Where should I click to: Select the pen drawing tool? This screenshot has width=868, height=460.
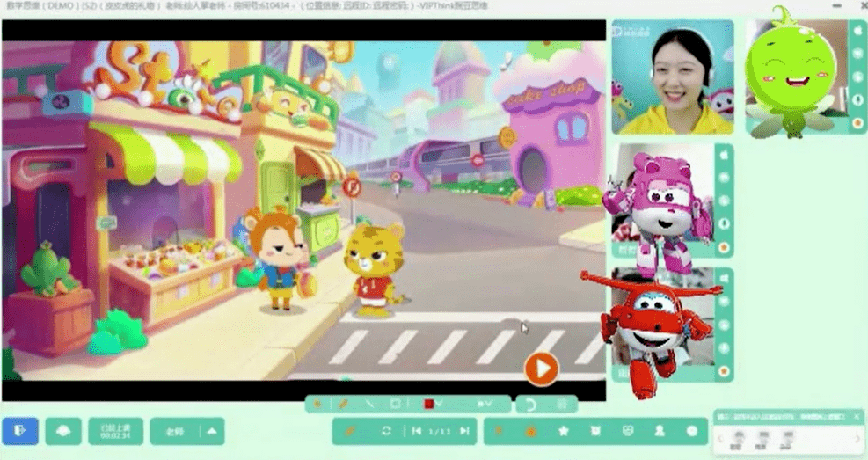click(x=343, y=404)
